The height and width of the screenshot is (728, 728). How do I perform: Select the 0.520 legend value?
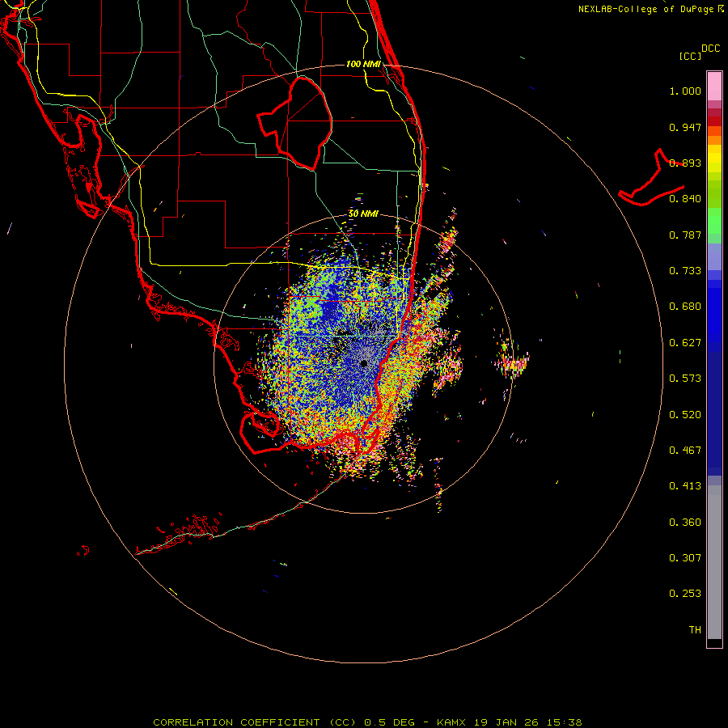point(685,415)
